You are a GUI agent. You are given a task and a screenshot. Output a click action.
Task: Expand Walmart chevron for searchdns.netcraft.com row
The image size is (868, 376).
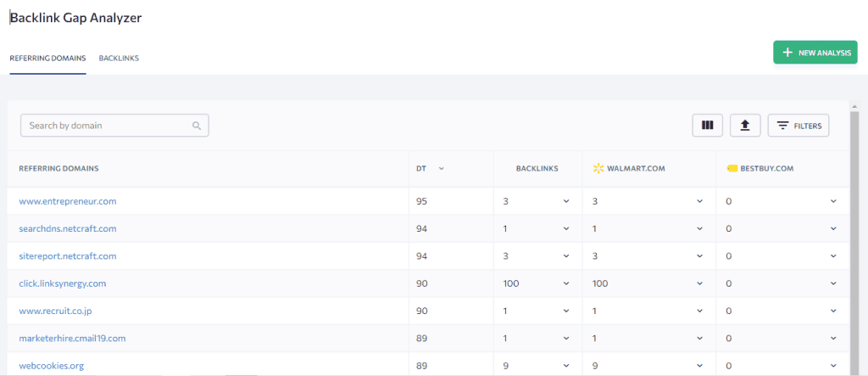[x=699, y=228]
